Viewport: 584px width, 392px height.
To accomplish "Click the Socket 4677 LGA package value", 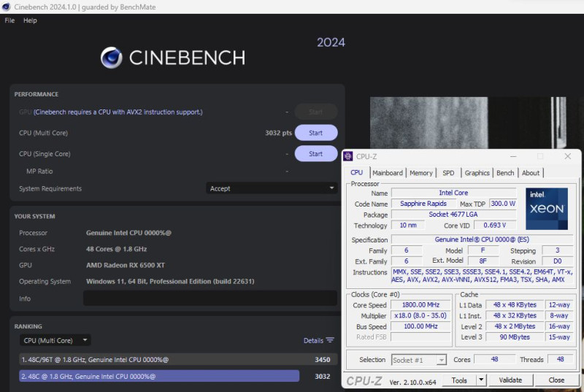I will click(453, 215).
